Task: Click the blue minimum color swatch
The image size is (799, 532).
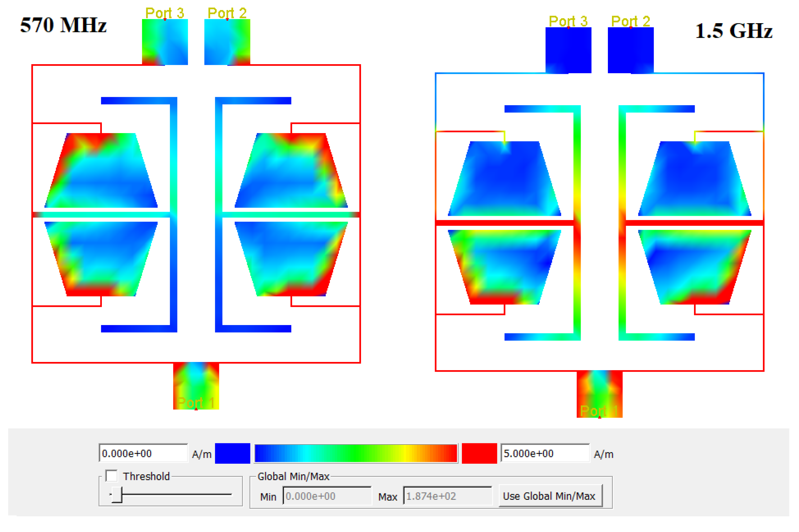Action: pyautogui.click(x=232, y=453)
